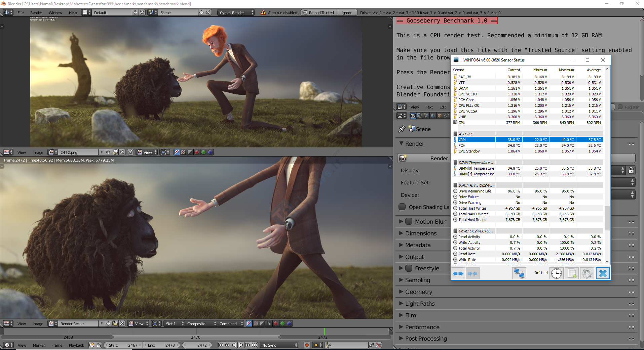Toggle Color and Alpha display for Render Result
The height and width of the screenshot is (350, 644).
[249, 323]
